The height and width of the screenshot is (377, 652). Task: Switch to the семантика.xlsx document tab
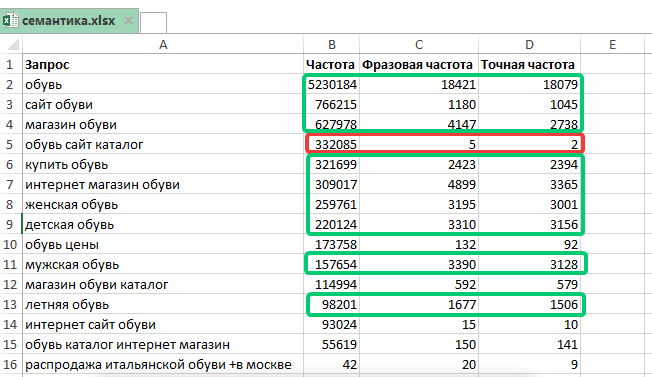69,20
